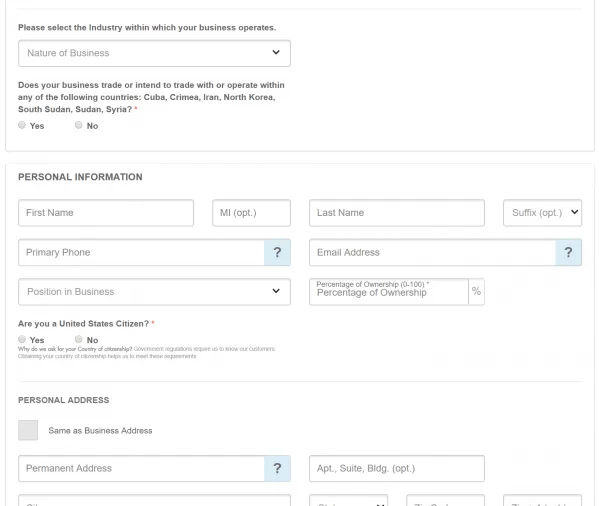Click the Permanent Address text field

[140, 469]
